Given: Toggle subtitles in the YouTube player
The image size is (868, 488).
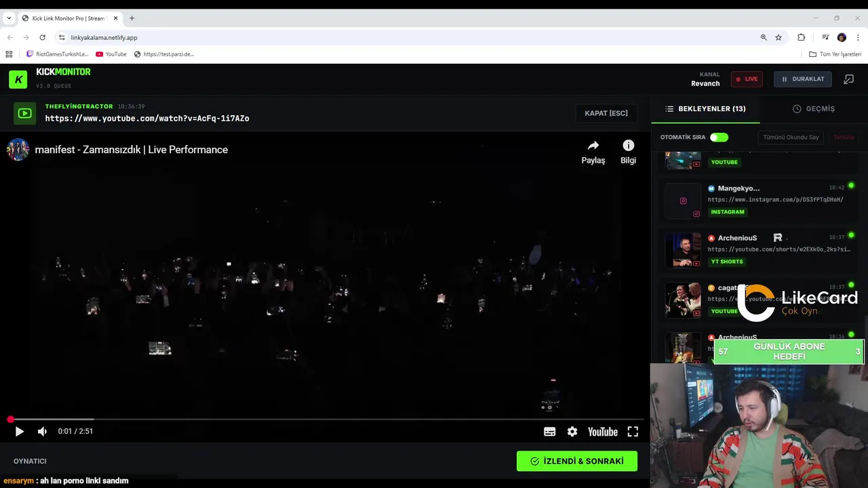Looking at the screenshot, I should pos(550,432).
